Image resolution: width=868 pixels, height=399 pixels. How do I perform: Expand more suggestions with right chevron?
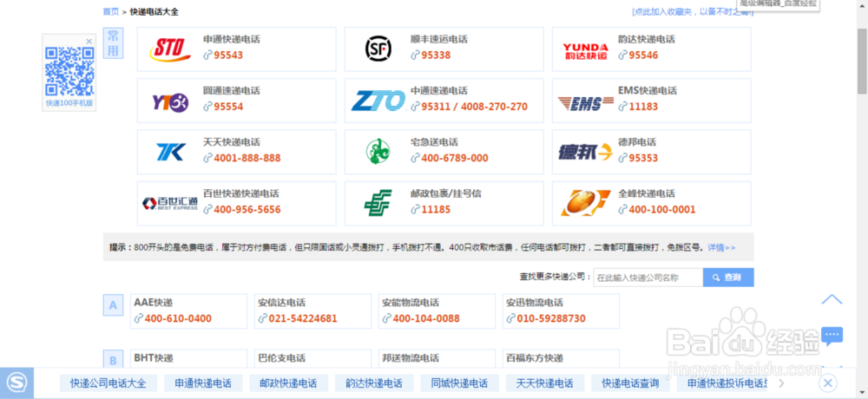pyautogui.click(x=782, y=383)
